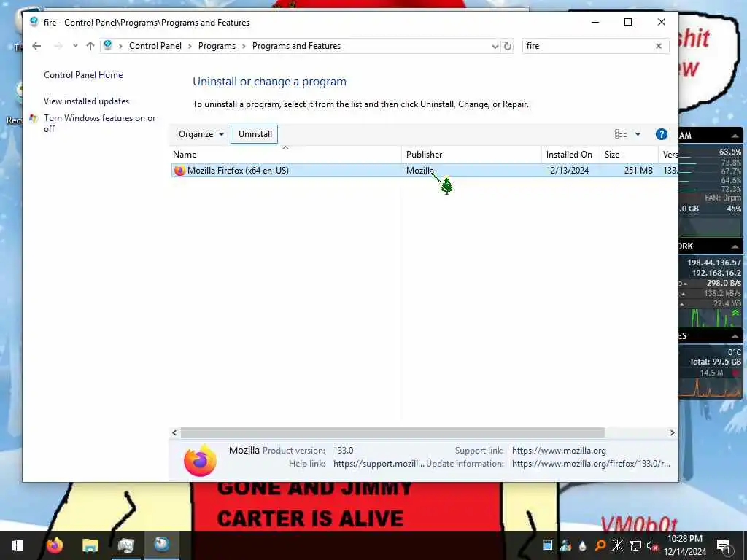
Task: Click the horizontal scrollbar right arrow
Action: pyautogui.click(x=672, y=433)
